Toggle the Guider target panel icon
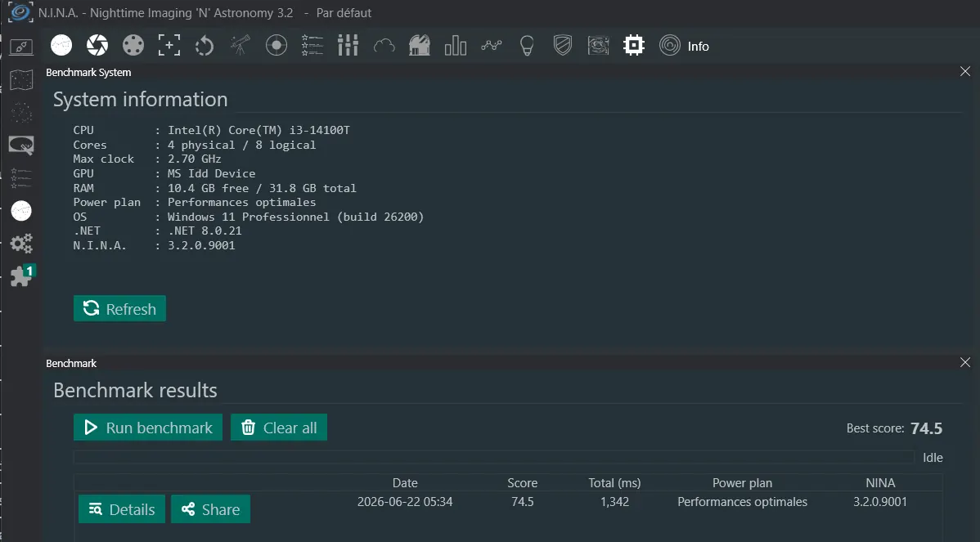 click(276, 46)
